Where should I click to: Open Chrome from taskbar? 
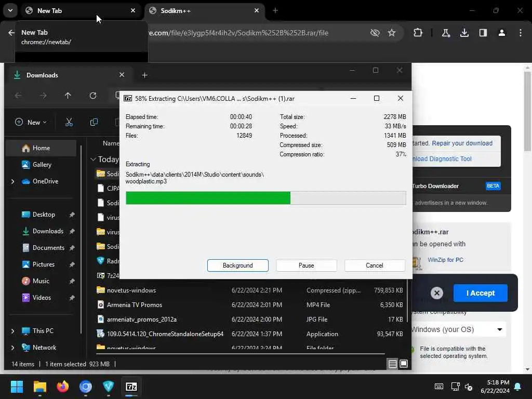coord(86,387)
